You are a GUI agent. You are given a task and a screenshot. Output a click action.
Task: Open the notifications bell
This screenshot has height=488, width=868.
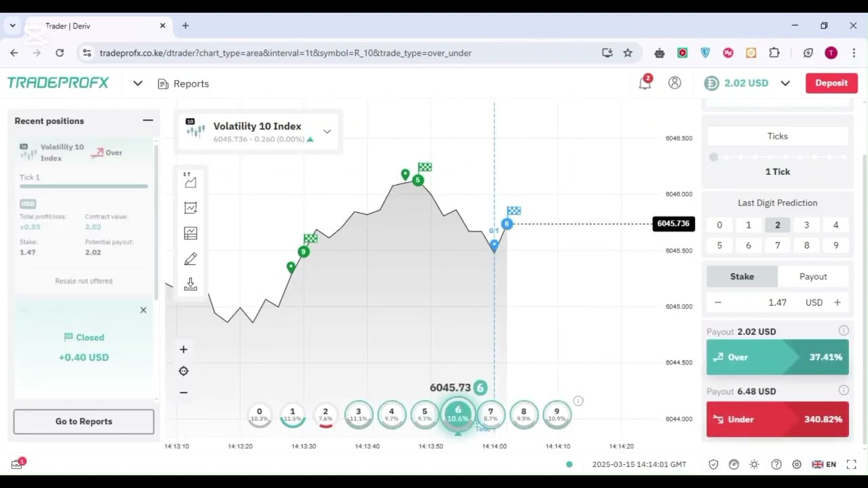(645, 83)
